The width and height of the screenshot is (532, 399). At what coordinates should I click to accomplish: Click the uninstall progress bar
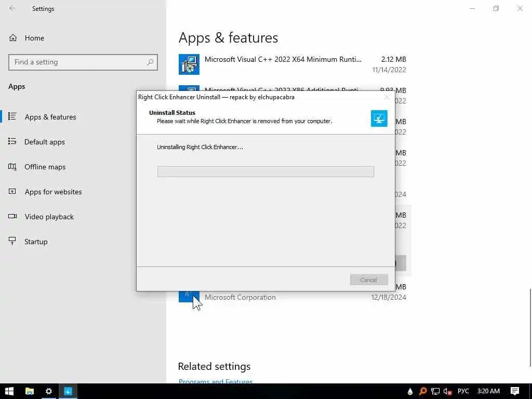tap(265, 171)
